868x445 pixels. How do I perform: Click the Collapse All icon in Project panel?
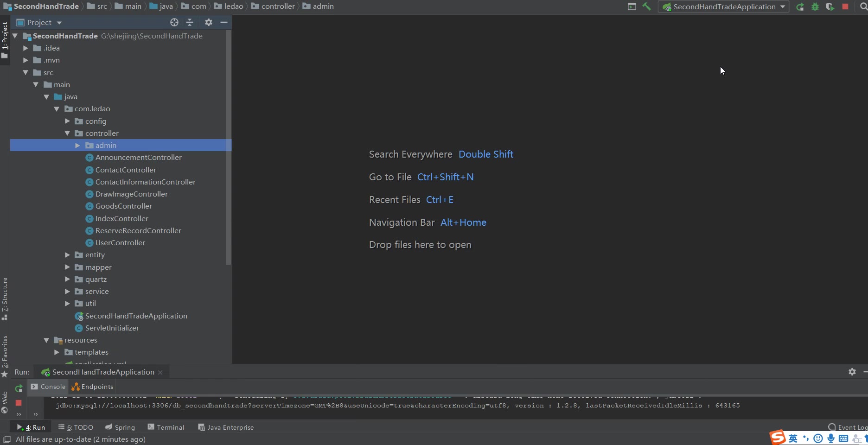[190, 22]
